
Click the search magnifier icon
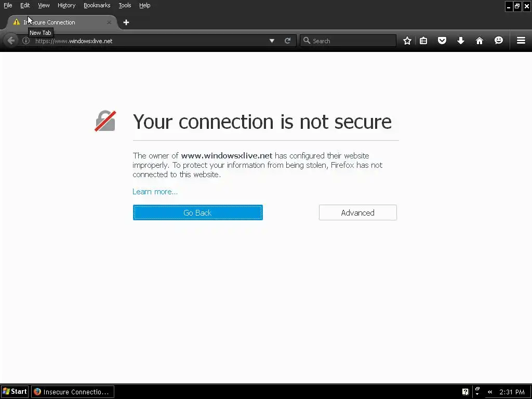click(307, 41)
